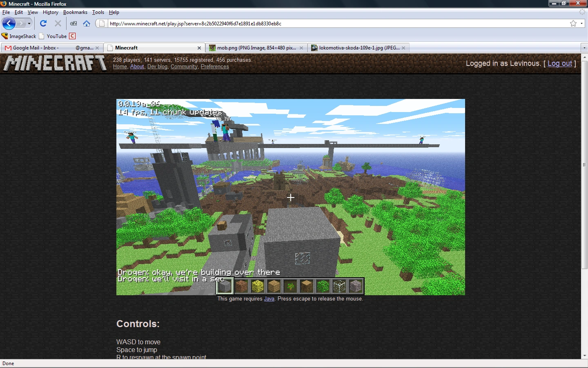Click the crosshair in the game view
The width and height of the screenshot is (588, 368).
tap(291, 197)
